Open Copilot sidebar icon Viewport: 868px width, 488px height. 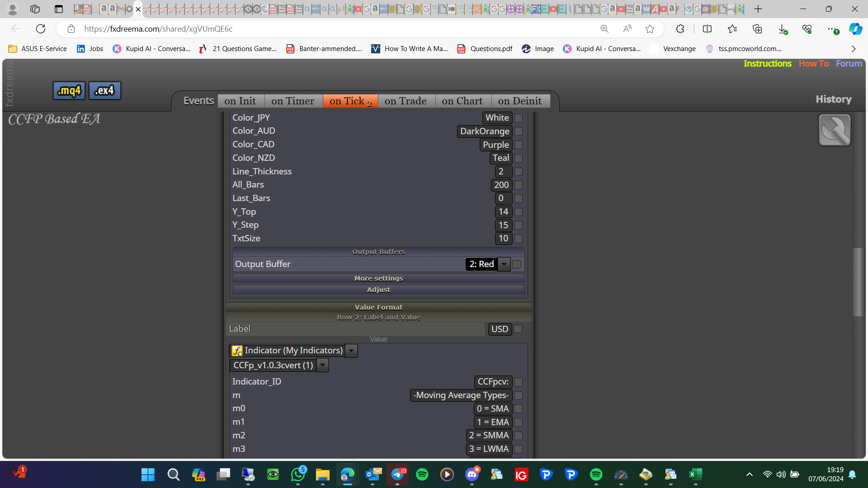tap(855, 29)
